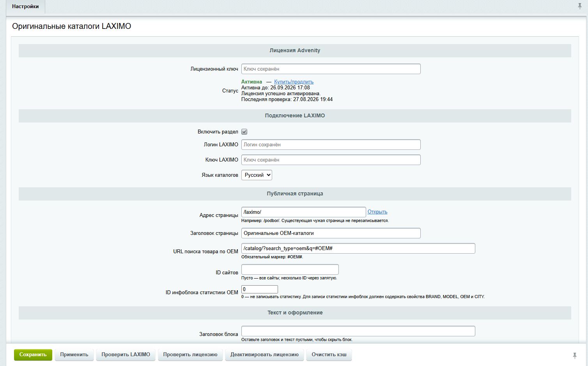Click the ID инфоблока статистики OEM field

(x=260, y=289)
